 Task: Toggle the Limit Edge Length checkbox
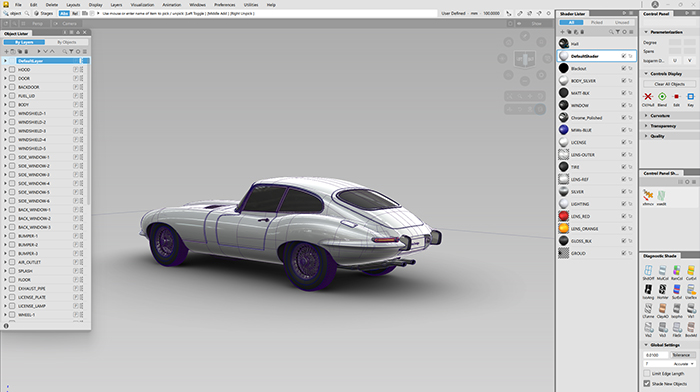tap(646, 373)
